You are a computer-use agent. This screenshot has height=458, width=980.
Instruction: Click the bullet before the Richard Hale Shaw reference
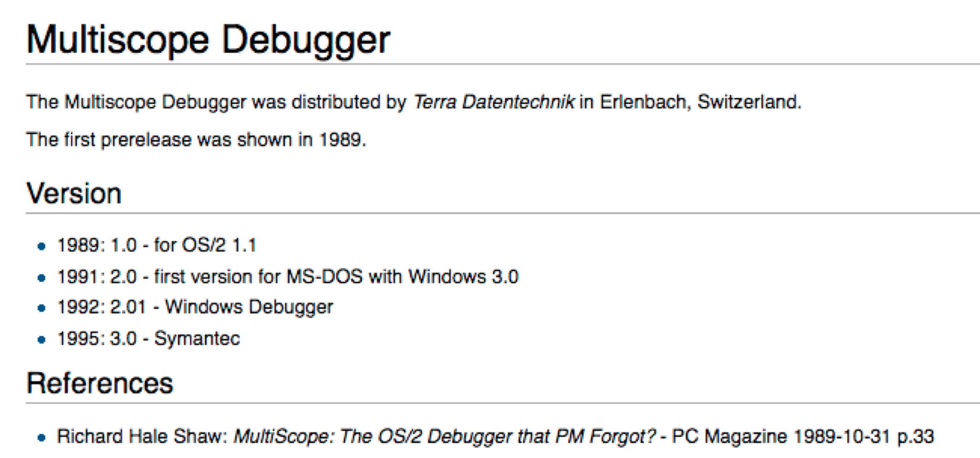(x=42, y=438)
